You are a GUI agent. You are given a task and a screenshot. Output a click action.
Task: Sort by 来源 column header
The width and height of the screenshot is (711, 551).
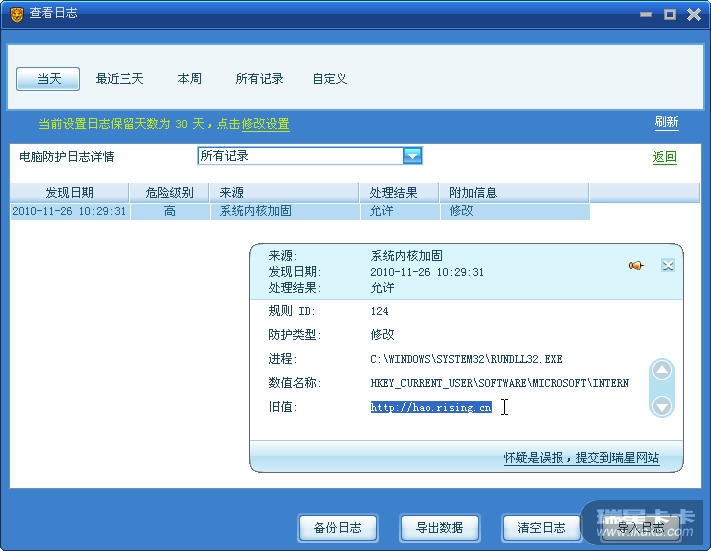click(x=284, y=193)
